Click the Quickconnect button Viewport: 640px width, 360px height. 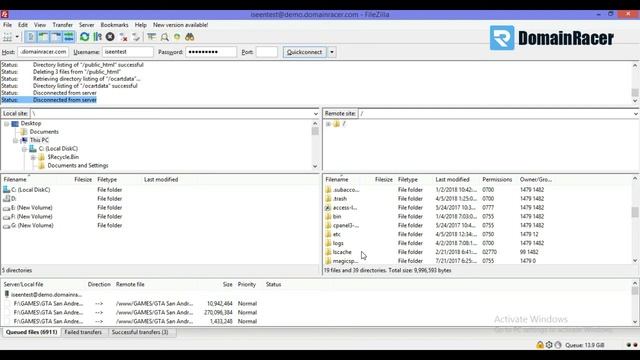[x=304, y=52]
